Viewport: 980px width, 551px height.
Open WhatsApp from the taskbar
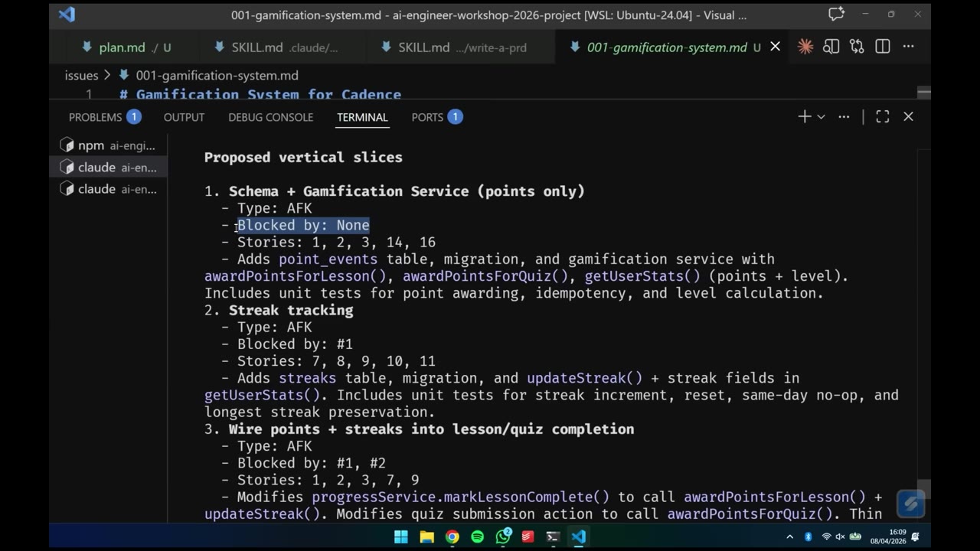pos(503,536)
